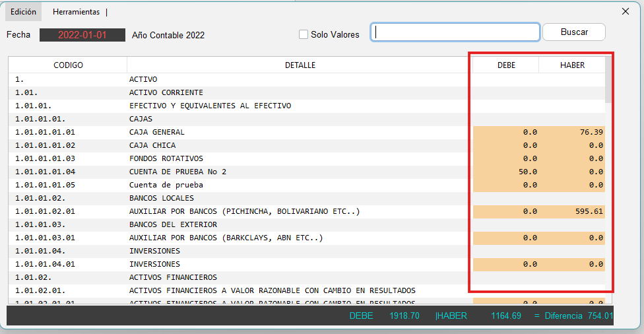Click the date field showing 2022-01-01
This screenshot has height=334, width=644.
click(82, 35)
